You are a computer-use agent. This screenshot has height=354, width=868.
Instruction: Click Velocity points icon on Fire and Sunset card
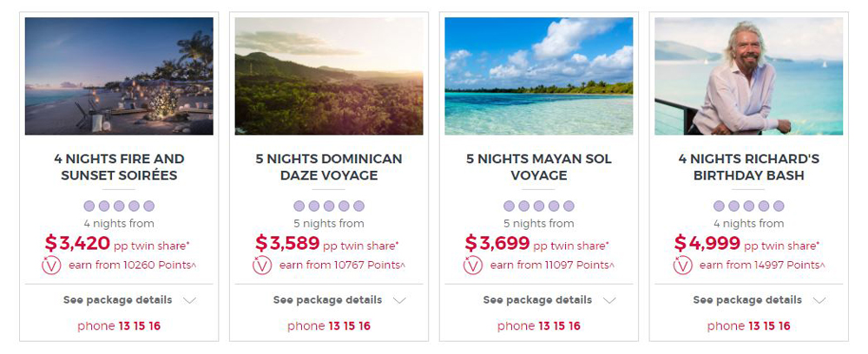51,265
